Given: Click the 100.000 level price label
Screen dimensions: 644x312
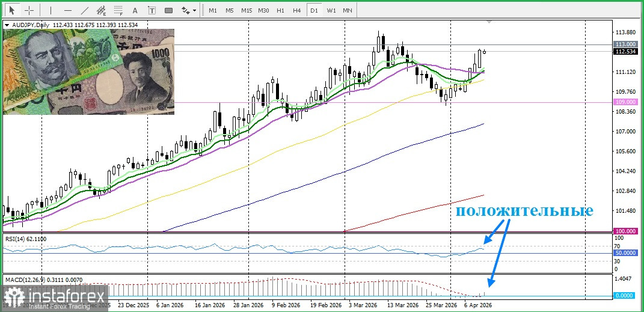Looking at the screenshot, I should click(625, 231).
